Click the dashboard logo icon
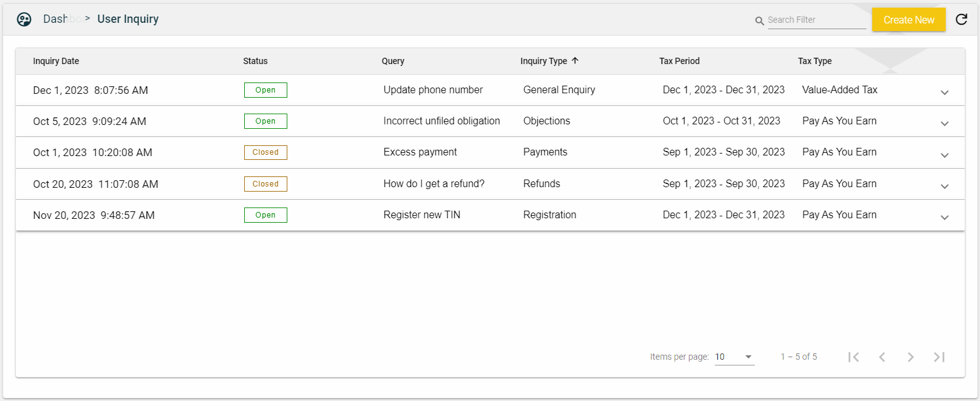 [24, 20]
